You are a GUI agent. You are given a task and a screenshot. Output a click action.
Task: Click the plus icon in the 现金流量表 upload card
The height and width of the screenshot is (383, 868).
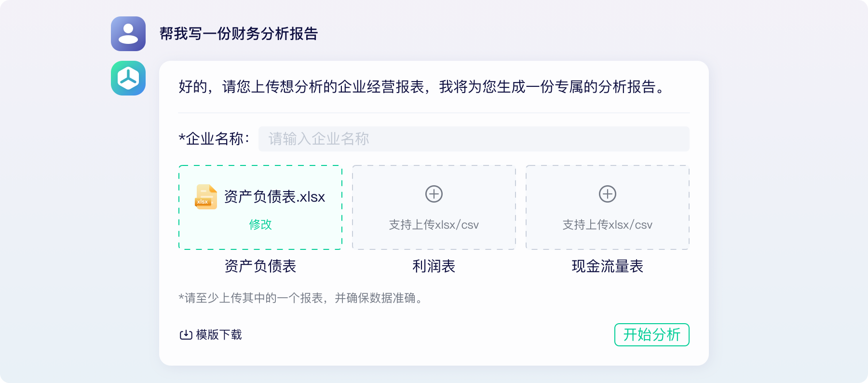point(607,195)
